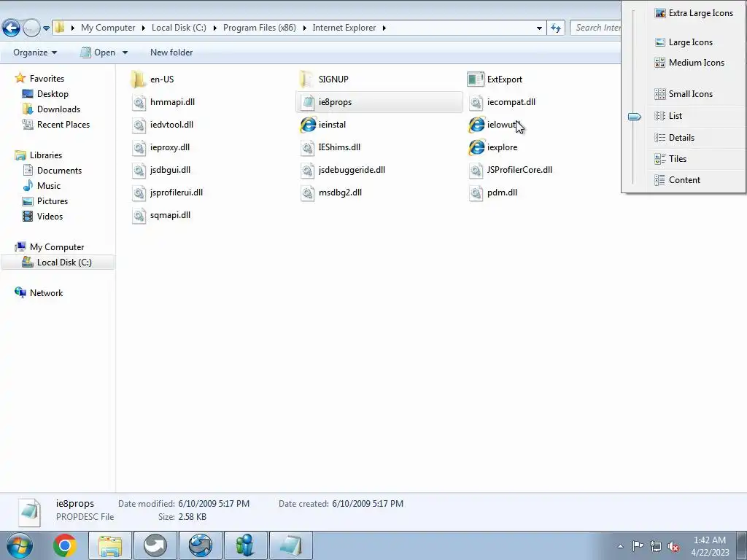The image size is (747, 560).
Task: Open the Windows Start menu
Action: (19, 545)
